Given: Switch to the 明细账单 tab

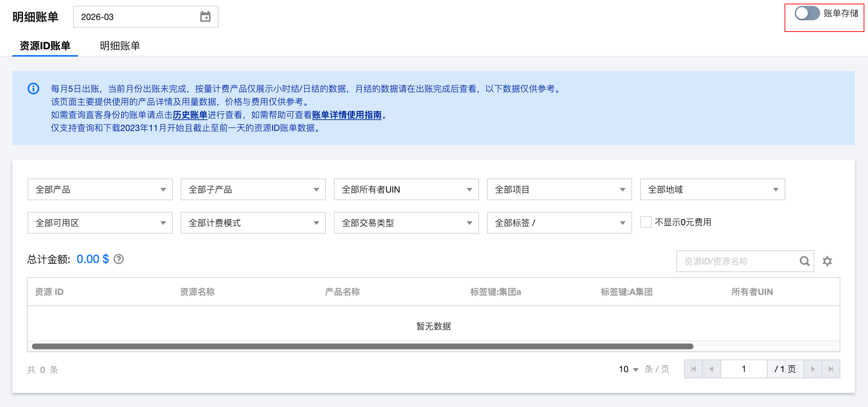Looking at the screenshot, I should pos(120,46).
